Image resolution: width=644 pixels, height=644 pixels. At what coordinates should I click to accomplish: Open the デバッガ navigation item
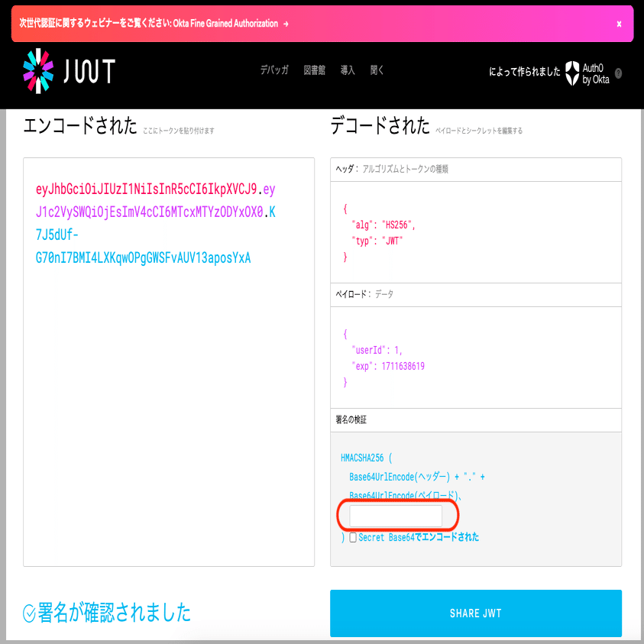click(273, 70)
